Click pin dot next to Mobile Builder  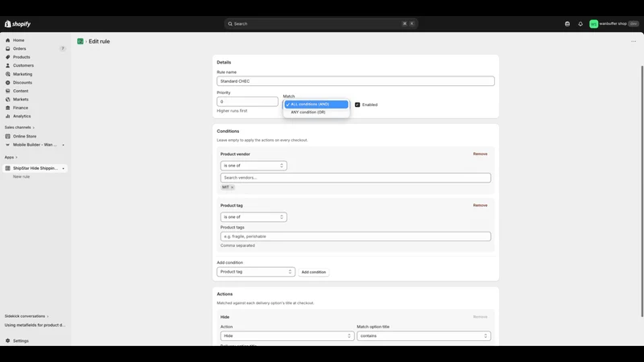tap(64, 145)
